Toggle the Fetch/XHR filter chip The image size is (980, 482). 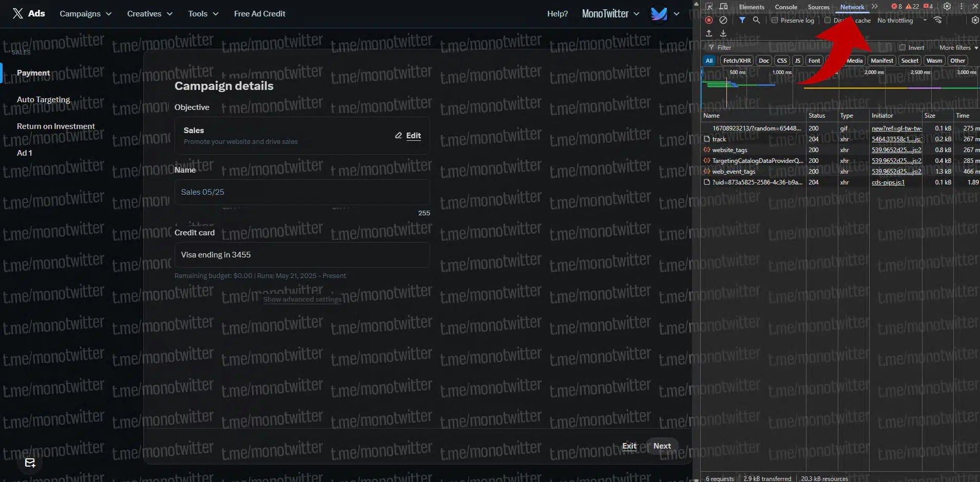(737, 61)
